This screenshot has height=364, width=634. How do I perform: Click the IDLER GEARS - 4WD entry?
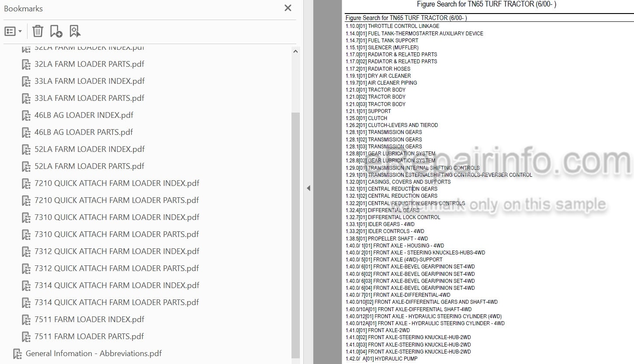pos(380,224)
